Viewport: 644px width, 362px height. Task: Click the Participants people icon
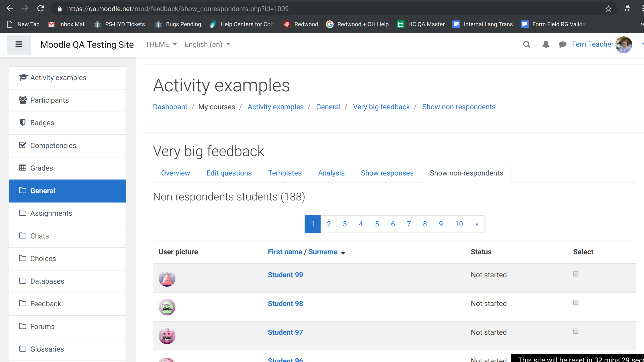click(x=23, y=100)
